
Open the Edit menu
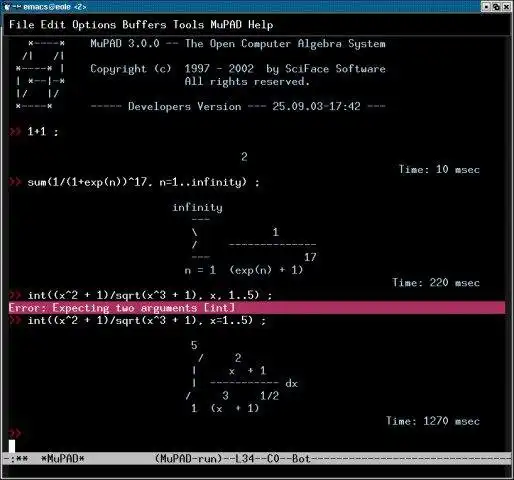pos(53,25)
